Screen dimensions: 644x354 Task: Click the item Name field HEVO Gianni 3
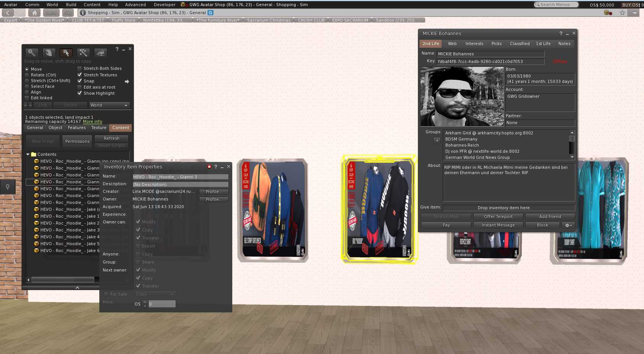point(180,177)
